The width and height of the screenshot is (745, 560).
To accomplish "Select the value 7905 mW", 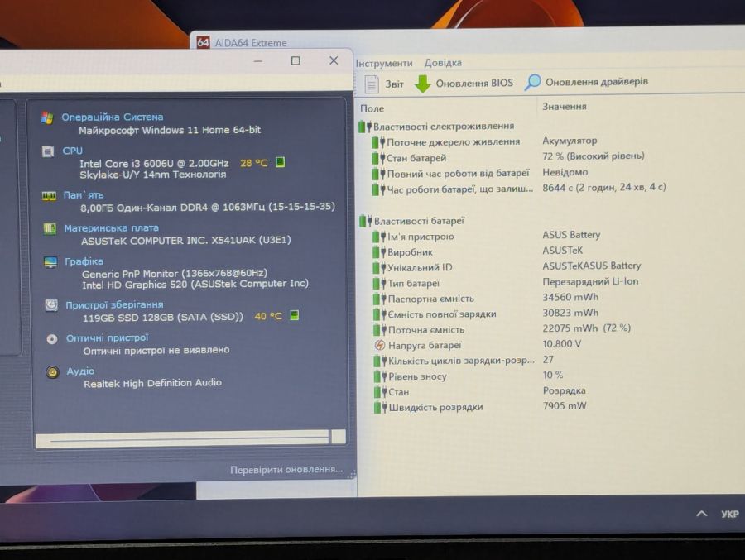I will tap(564, 406).
